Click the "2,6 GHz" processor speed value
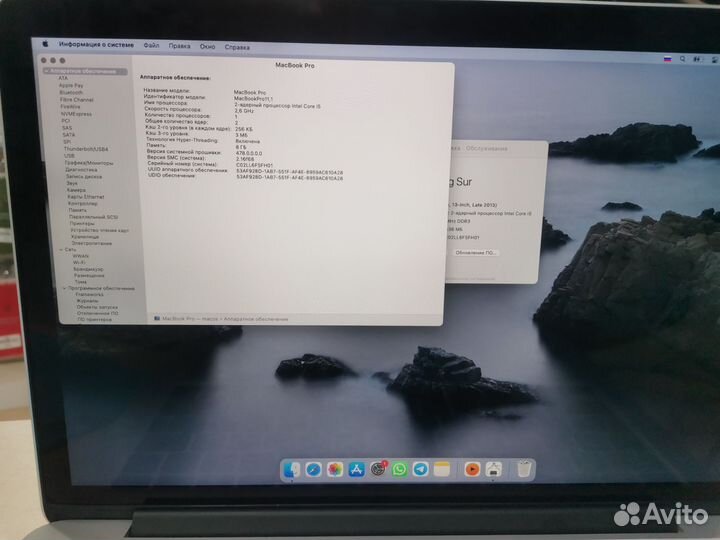The height and width of the screenshot is (540, 720). point(244,111)
